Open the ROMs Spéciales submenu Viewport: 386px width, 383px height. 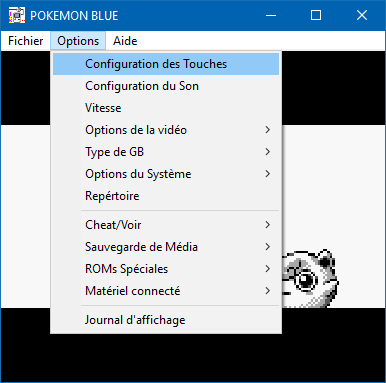166,269
